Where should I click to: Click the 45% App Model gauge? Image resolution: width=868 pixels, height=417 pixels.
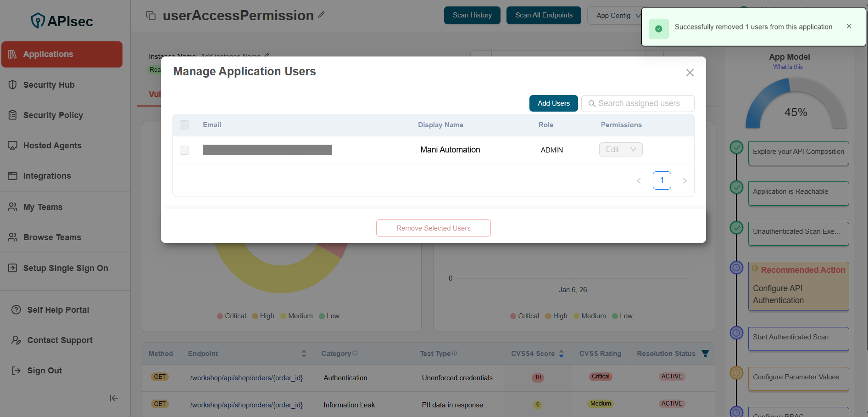[x=796, y=106]
